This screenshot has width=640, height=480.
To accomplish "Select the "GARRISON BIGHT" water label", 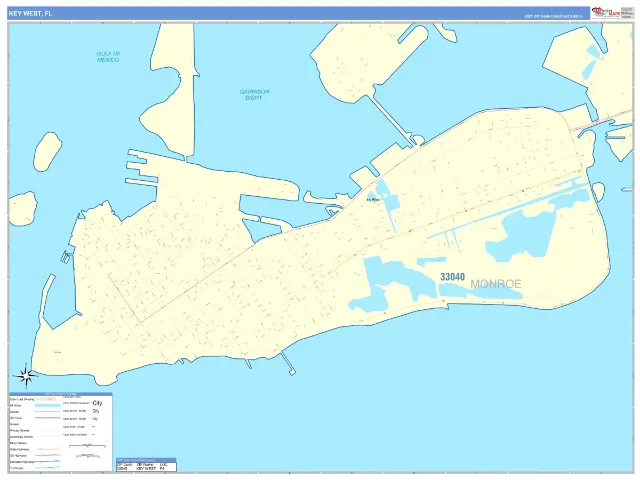I will [x=254, y=95].
